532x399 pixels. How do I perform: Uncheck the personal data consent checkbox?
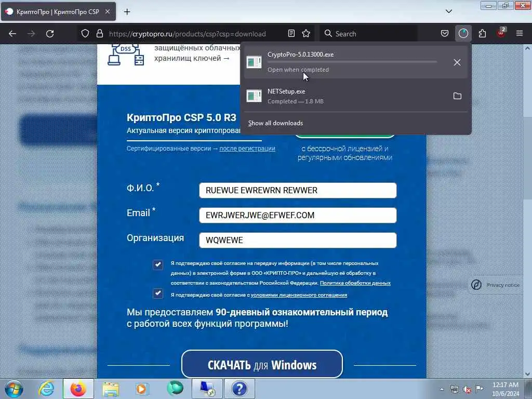pyautogui.click(x=158, y=264)
